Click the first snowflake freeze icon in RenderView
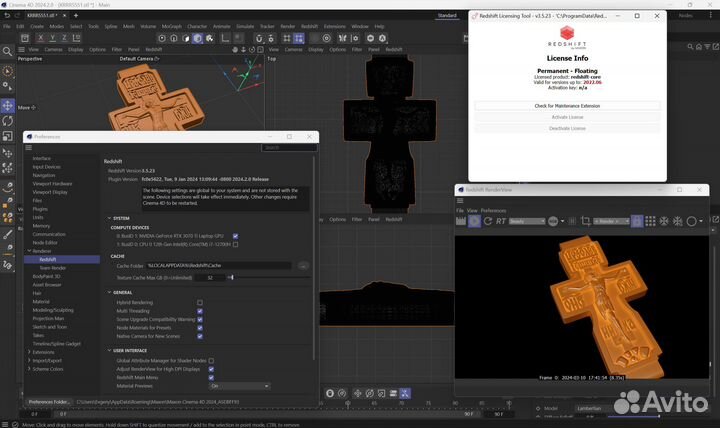 (664, 221)
